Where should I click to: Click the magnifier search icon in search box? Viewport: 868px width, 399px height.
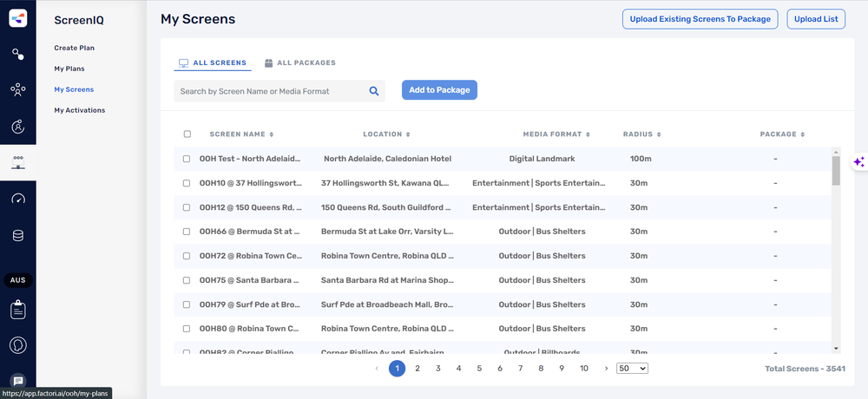(373, 91)
